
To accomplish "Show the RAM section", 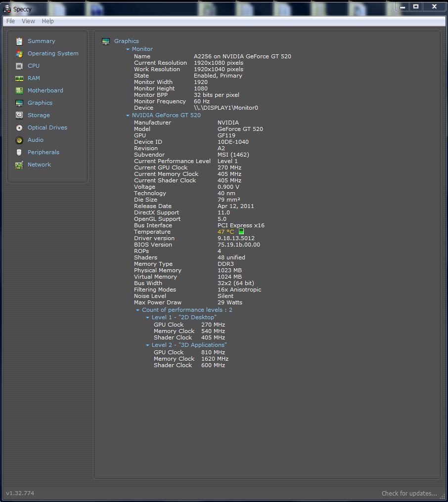I will (34, 78).
